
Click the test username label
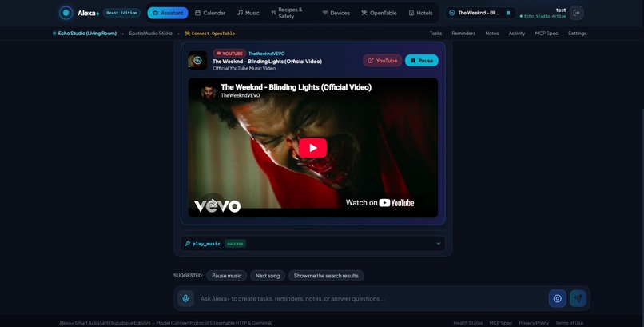(x=561, y=10)
